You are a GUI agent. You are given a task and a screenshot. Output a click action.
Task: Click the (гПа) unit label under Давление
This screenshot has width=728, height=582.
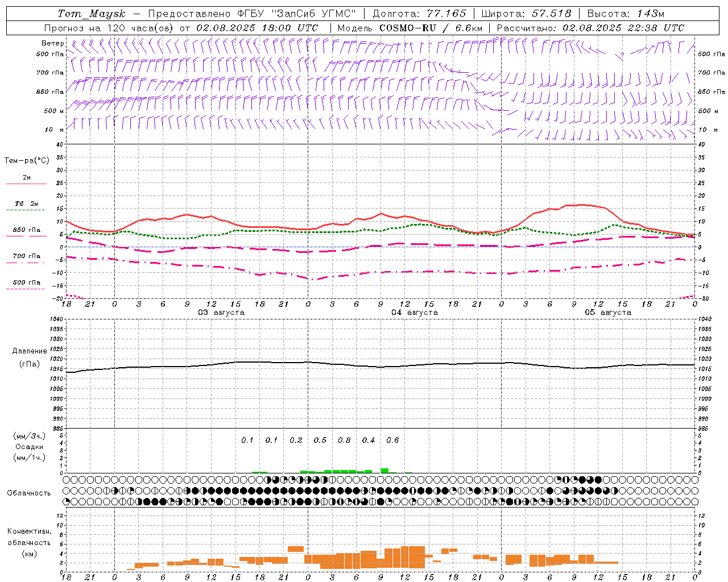coord(29,364)
